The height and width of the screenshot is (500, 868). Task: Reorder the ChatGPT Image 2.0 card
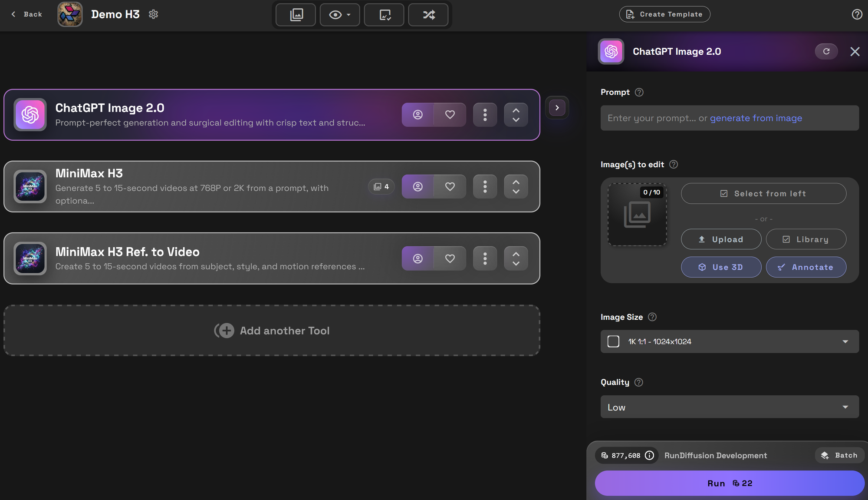pyautogui.click(x=516, y=115)
